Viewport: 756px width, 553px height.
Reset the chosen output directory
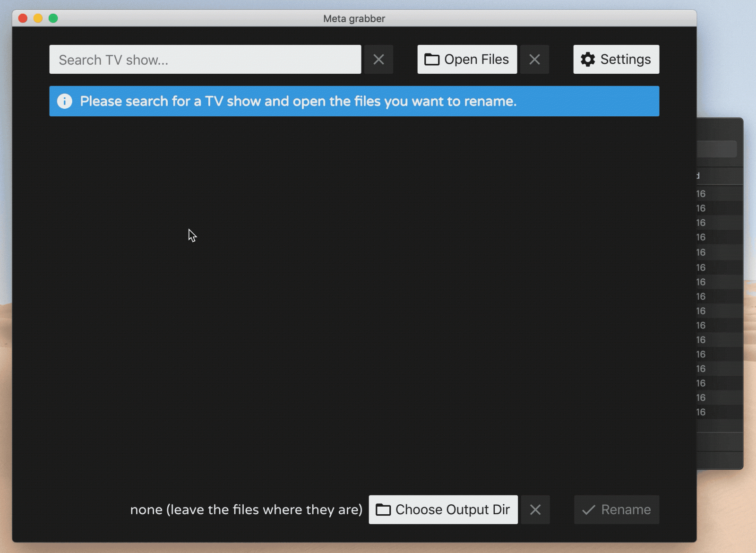(x=535, y=510)
